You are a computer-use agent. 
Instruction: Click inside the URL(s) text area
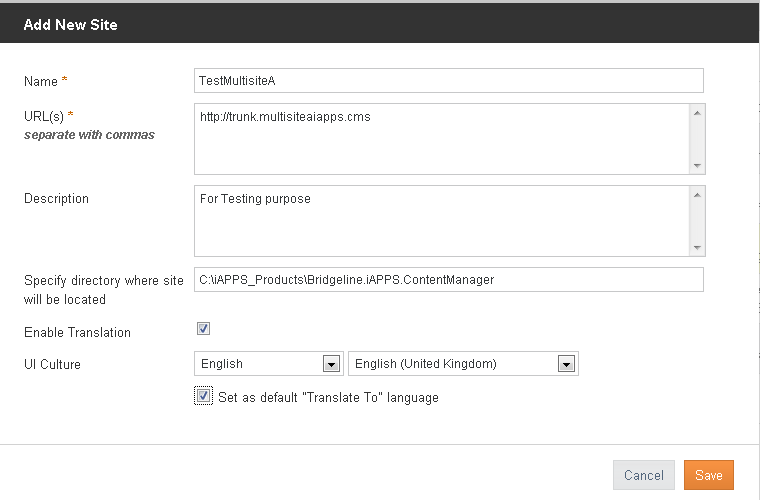tap(442, 139)
